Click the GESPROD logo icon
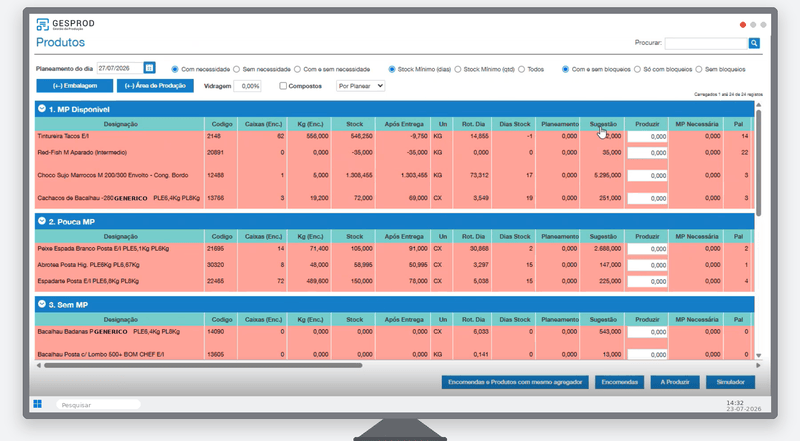The height and width of the screenshot is (441, 800). point(42,24)
